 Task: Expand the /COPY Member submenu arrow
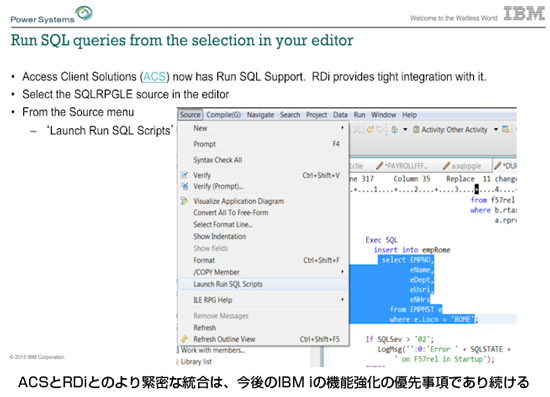coord(342,272)
